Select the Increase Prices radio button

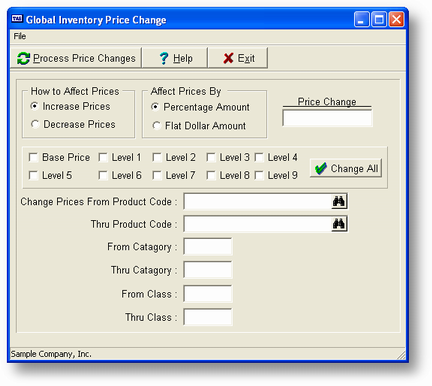point(34,106)
